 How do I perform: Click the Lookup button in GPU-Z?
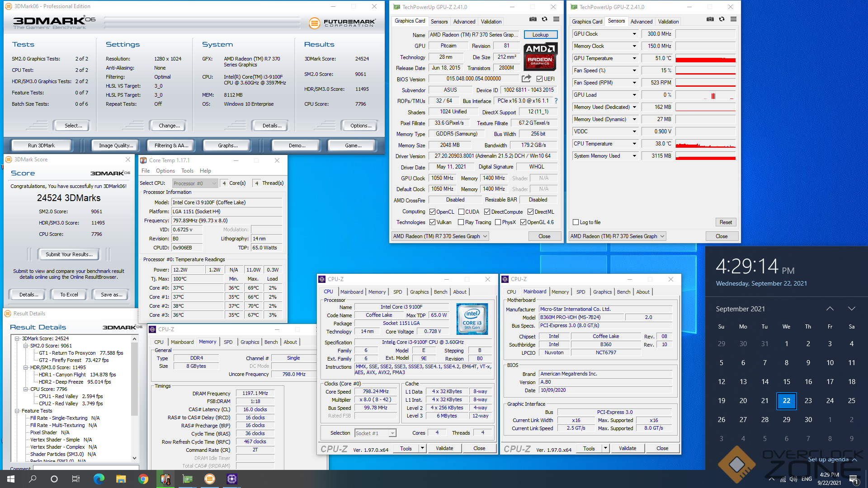(x=540, y=35)
